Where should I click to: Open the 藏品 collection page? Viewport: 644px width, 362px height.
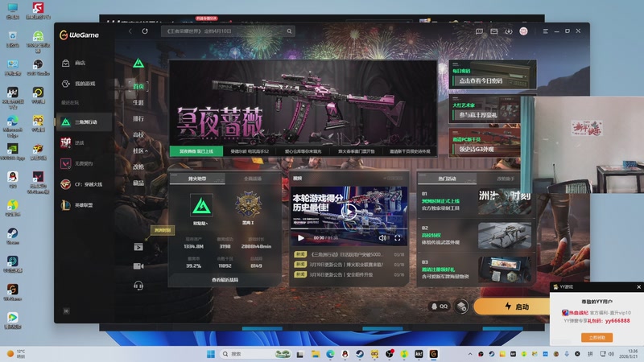click(x=138, y=183)
